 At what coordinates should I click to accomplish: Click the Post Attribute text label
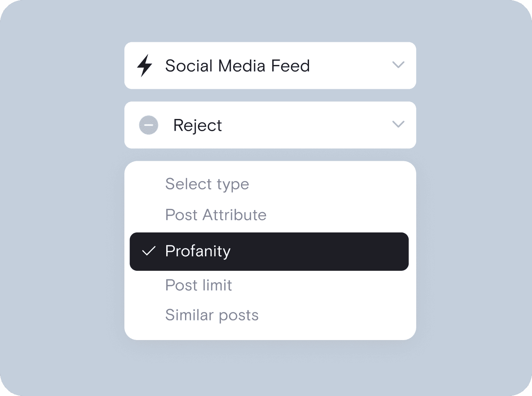(216, 215)
